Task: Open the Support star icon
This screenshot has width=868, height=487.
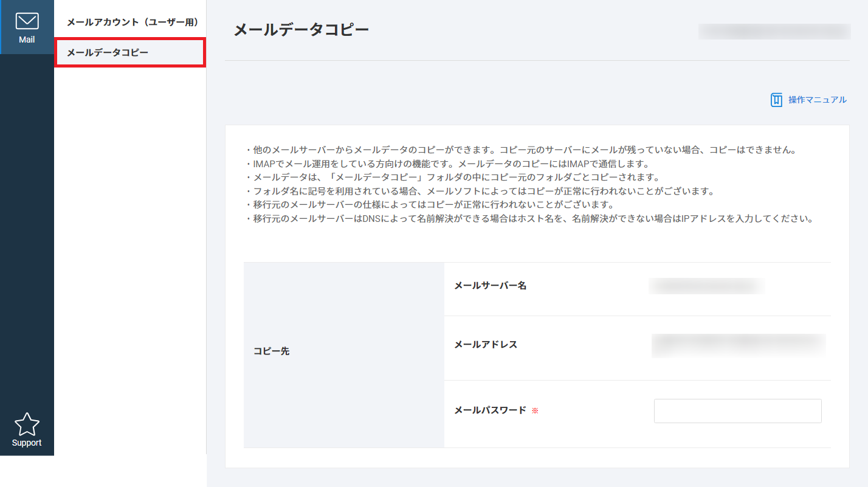Action: (27, 424)
